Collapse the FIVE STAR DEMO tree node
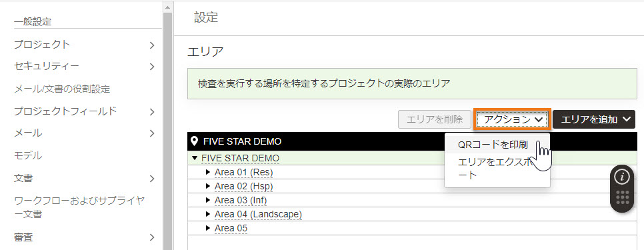Image resolution: width=644 pixels, height=250 pixels. pyautogui.click(x=195, y=158)
